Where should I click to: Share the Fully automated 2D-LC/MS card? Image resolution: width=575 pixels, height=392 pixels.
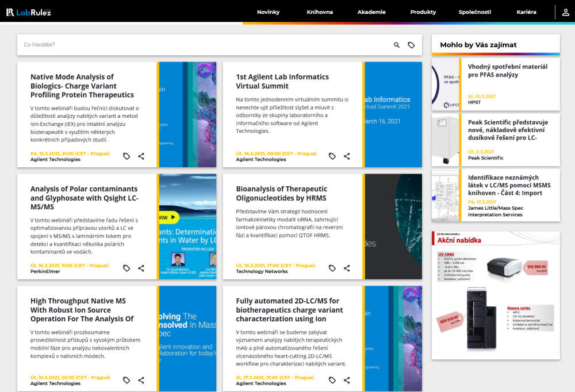pyautogui.click(x=347, y=380)
